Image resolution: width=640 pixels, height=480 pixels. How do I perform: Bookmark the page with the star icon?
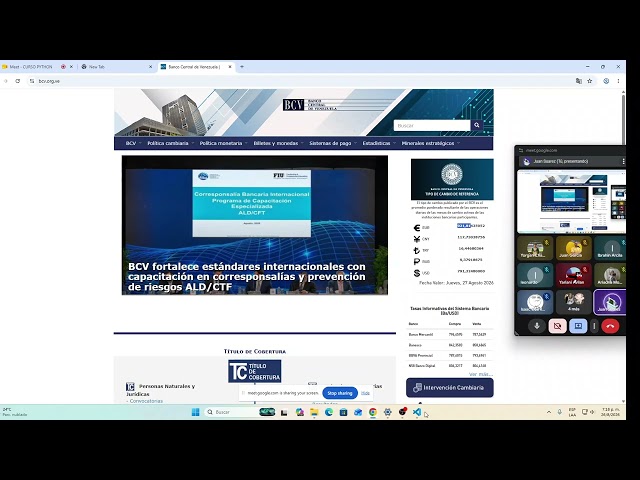(589, 81)
